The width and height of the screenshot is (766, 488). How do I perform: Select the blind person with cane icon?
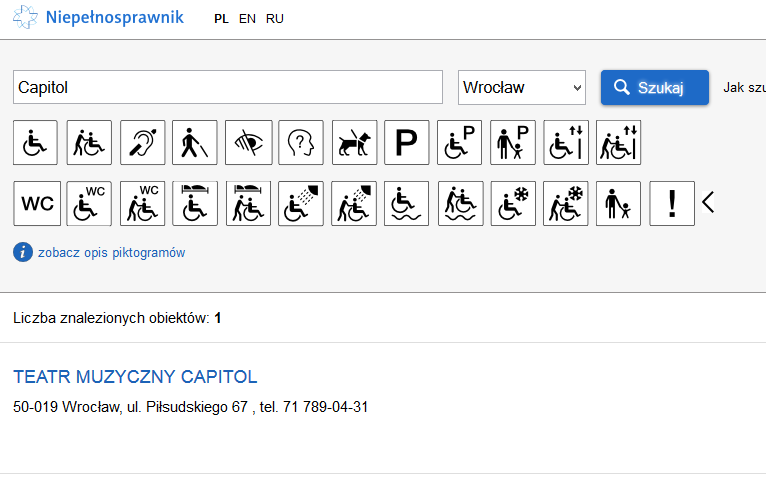coord(194,143)
